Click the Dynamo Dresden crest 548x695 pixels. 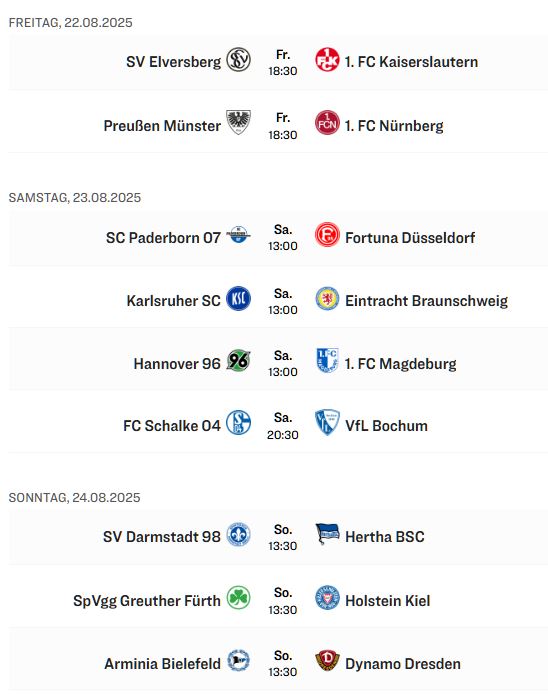[327, 660]
